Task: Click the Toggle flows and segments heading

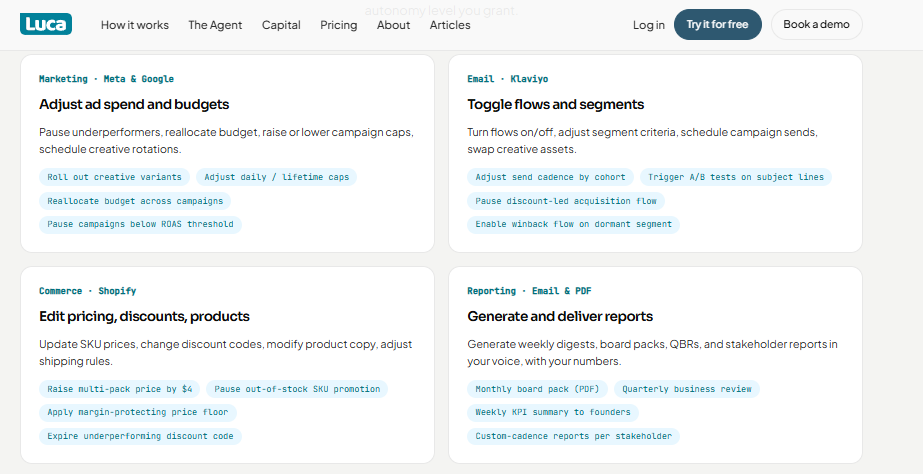Action: [x=556, y=104]
